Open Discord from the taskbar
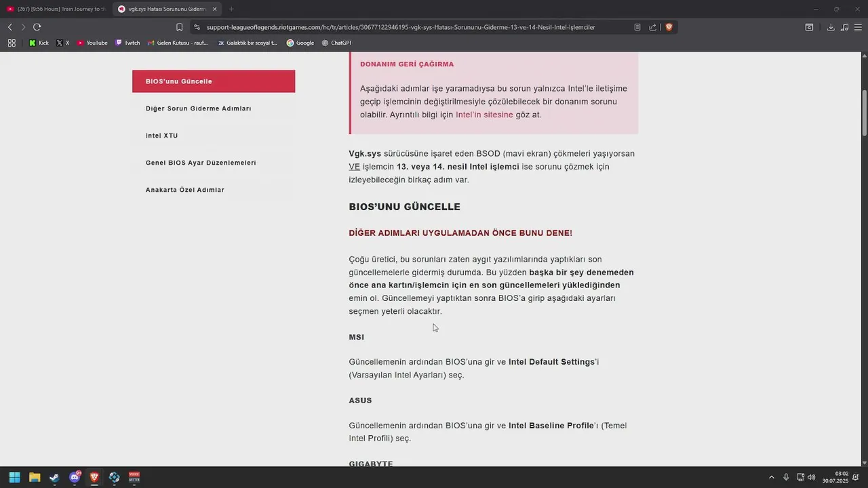868x488 pixels. click(75, 477)
